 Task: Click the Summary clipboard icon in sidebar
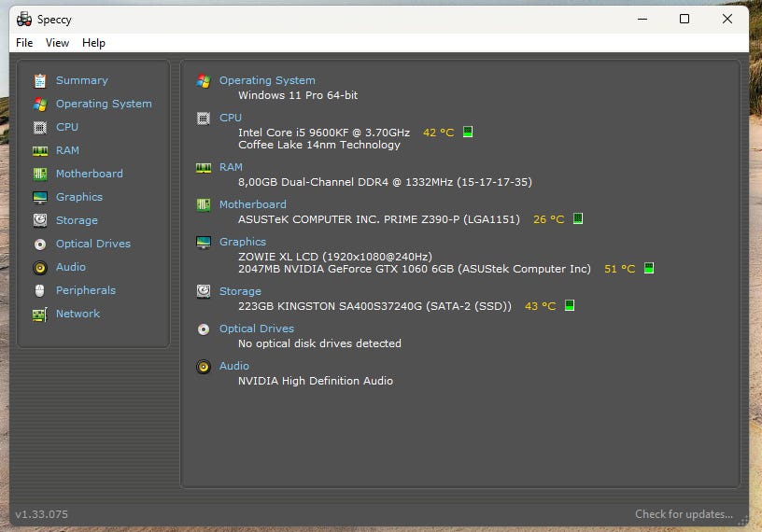[40, 80]
